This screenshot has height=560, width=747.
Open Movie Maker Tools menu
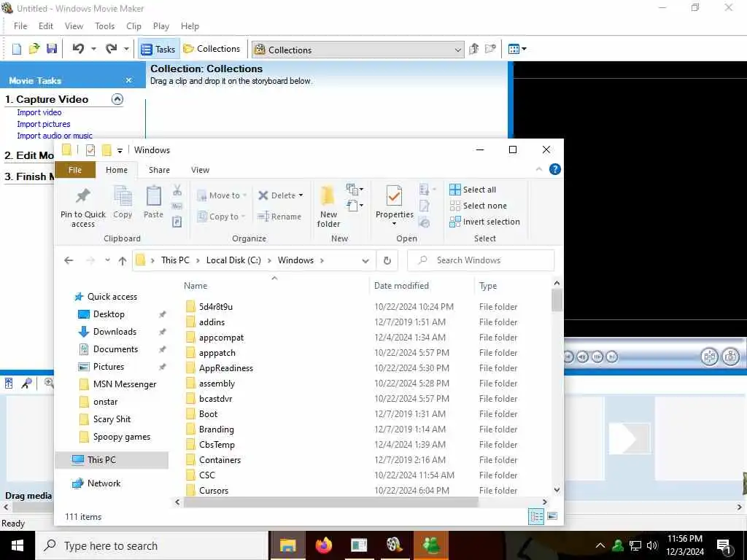104,26
